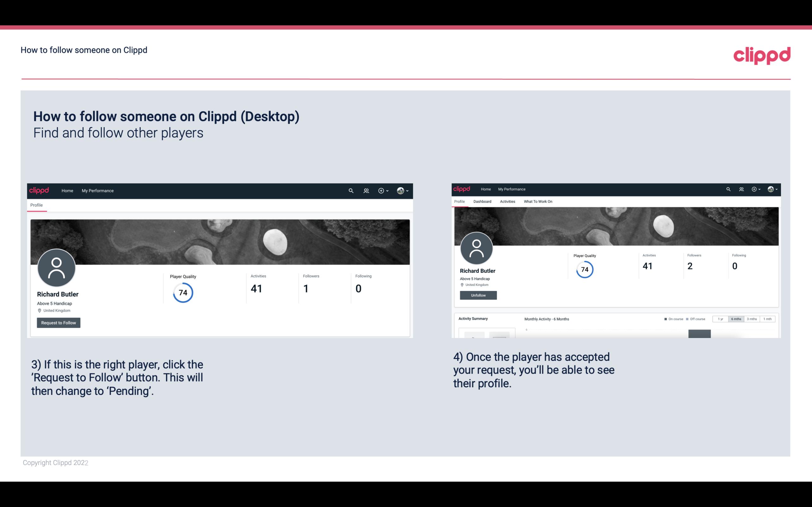The width and height of the screenshot is (812, 507).
Task: Click the search icon in the navbar
Action: [x=351, y=190]
